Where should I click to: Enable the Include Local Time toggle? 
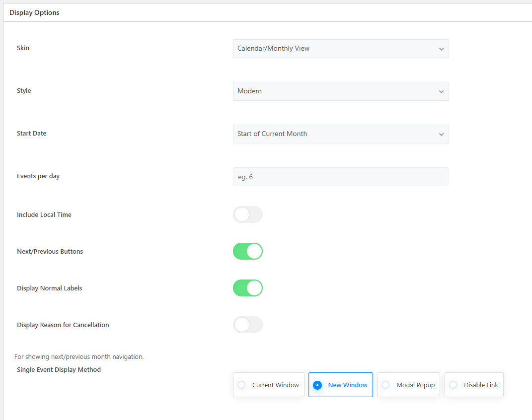247,214
